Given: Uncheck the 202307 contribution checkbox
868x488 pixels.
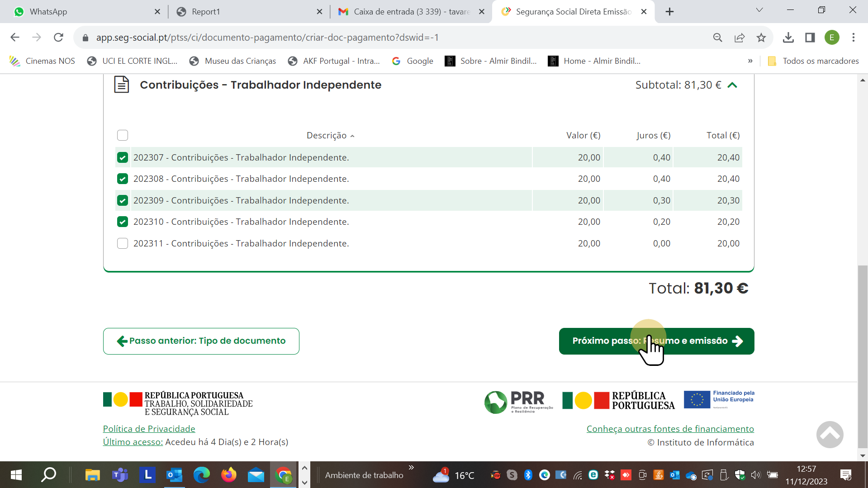Looking at the screenshot, I should pyautogui.click(x=123, y=157).
